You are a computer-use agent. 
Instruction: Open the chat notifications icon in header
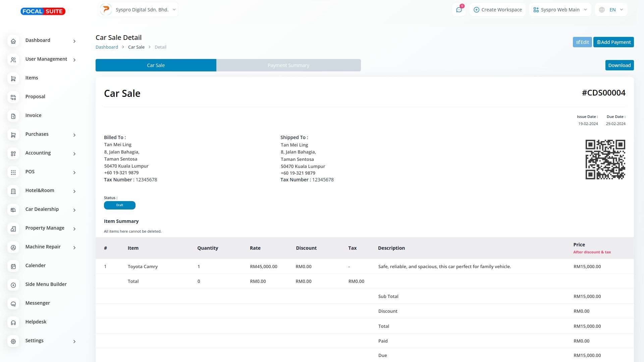click(x=459, y=10)
